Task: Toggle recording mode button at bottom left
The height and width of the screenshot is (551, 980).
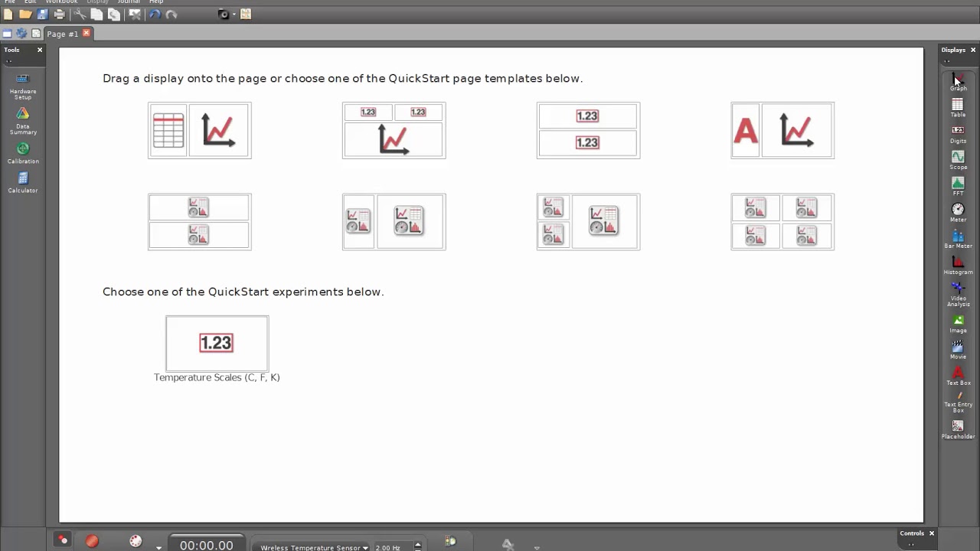Action: [63, 540]
